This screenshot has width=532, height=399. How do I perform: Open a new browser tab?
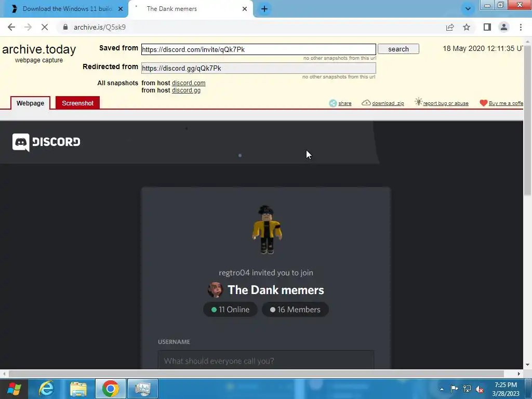coord(264,9)
